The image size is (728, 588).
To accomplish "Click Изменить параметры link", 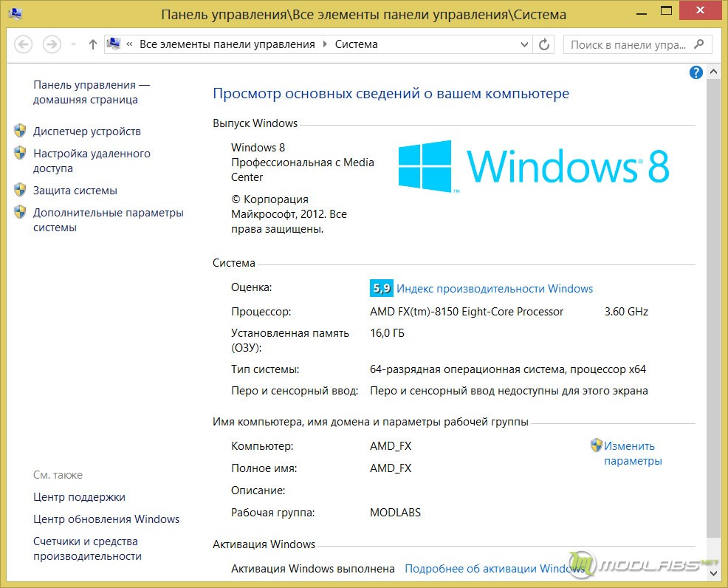I will pyautogui.click(x=633, y=454).
